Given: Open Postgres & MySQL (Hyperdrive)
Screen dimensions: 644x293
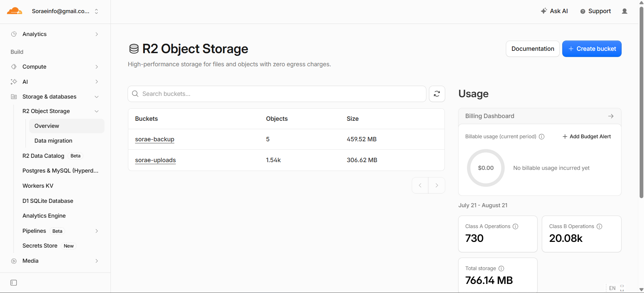Looking at the screenshot, I should click(x=60, y=171).
